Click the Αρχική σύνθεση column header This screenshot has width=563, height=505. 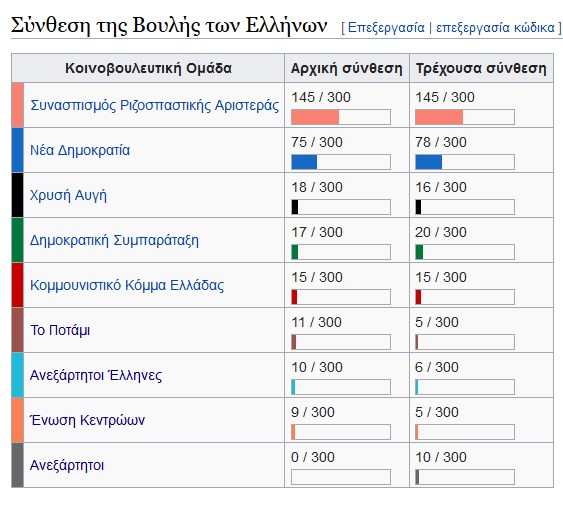click(347, 68)
